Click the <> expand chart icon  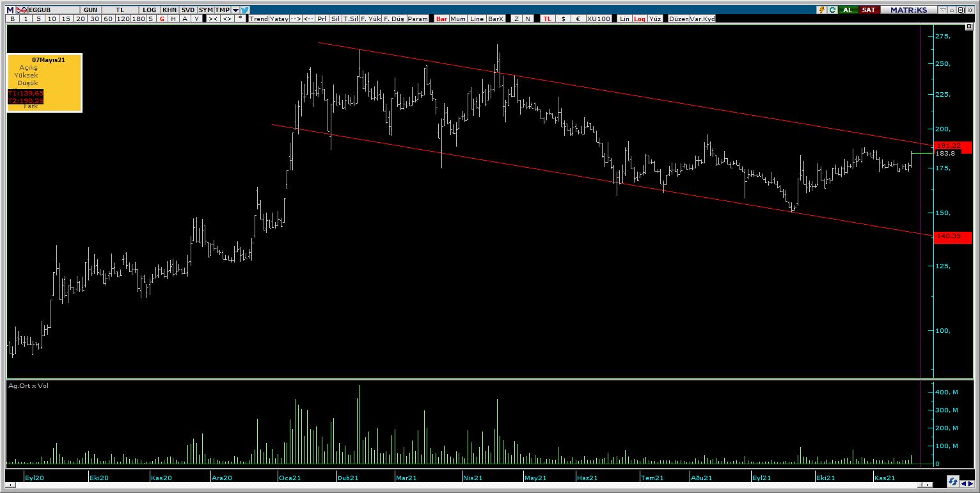tap(227, 19)
